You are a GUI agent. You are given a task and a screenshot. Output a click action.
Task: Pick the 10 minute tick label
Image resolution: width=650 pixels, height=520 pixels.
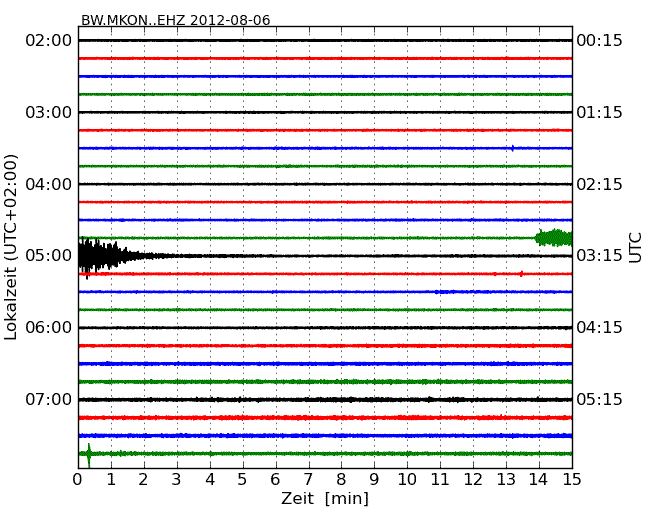point(407,480)
